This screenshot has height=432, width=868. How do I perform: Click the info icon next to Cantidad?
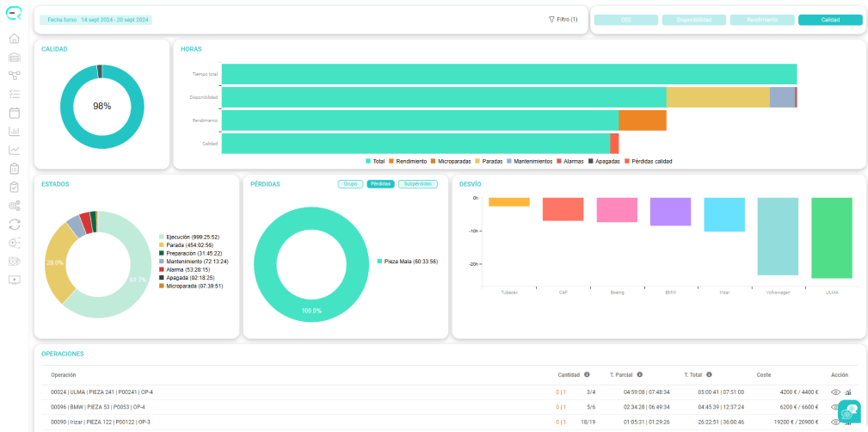(587, 374)
